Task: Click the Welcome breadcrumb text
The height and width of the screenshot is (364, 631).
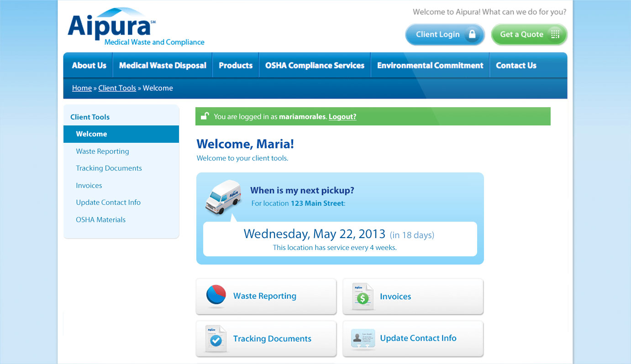Action: [x=158, y=88]
